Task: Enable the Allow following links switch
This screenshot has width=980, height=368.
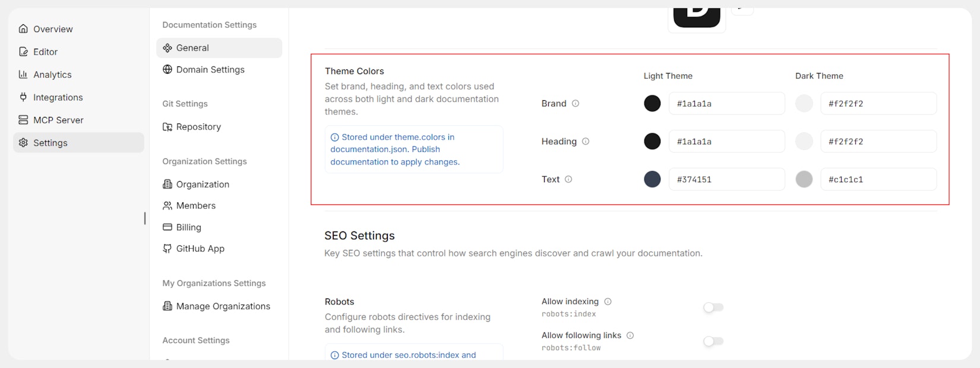Action: [x=713, y=341]
